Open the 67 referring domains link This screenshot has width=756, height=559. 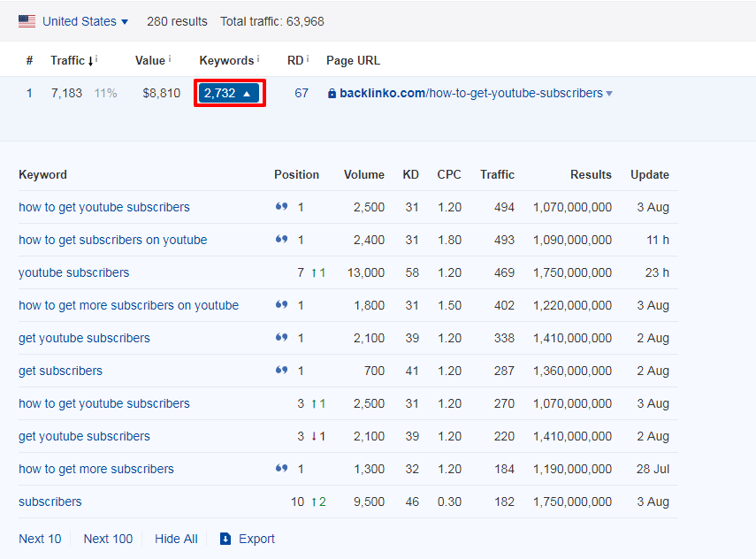coord(302,93)
